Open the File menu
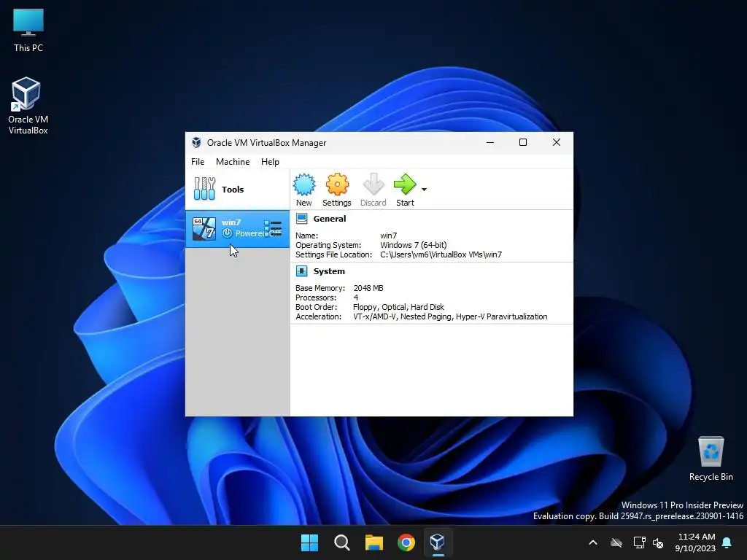Screen dimensions: 747x560 tap(198, 162)
